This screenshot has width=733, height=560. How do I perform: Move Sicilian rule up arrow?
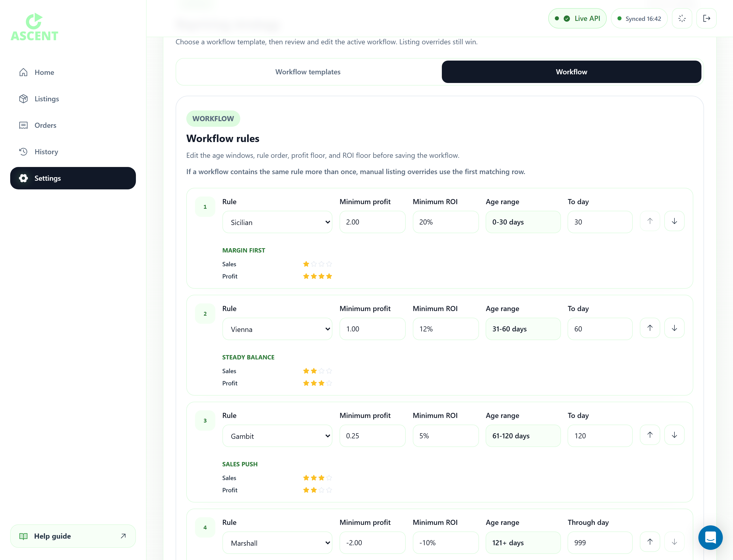click(650, 221)
